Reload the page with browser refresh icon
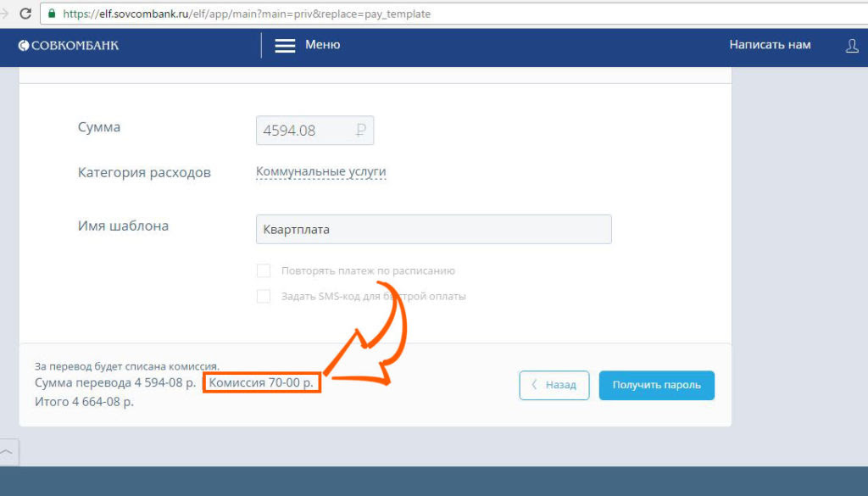This screenshot has width=868, height=496. click(x=25, y=14)
